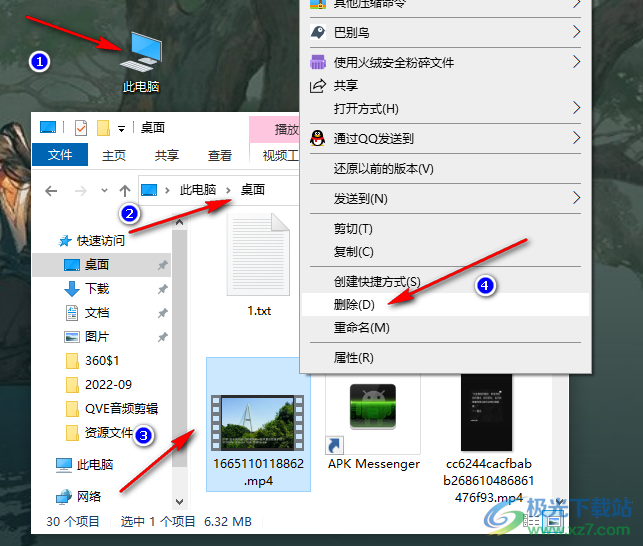Expand arrow beside 通过QQ发送到
643x546 pixels.
coord(577,138)
